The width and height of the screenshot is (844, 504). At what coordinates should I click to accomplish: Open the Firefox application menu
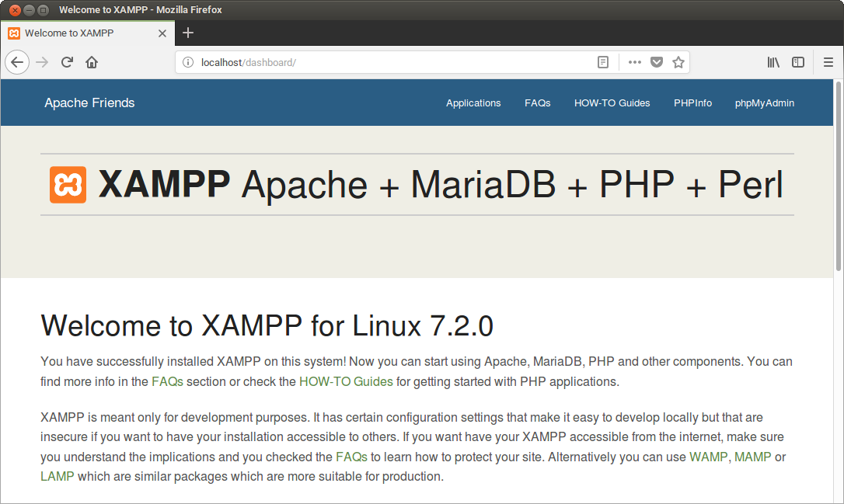click(x=828, y=62)
